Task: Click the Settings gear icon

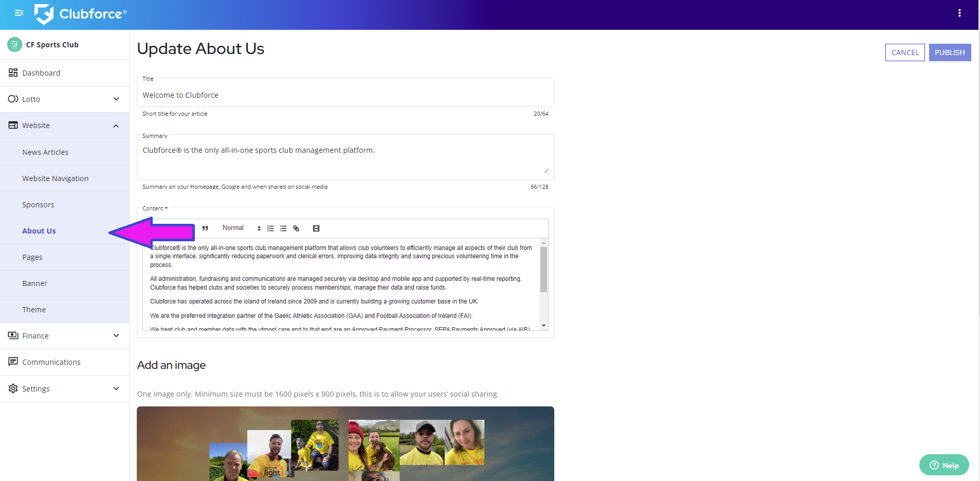Action: pos(13,388)
